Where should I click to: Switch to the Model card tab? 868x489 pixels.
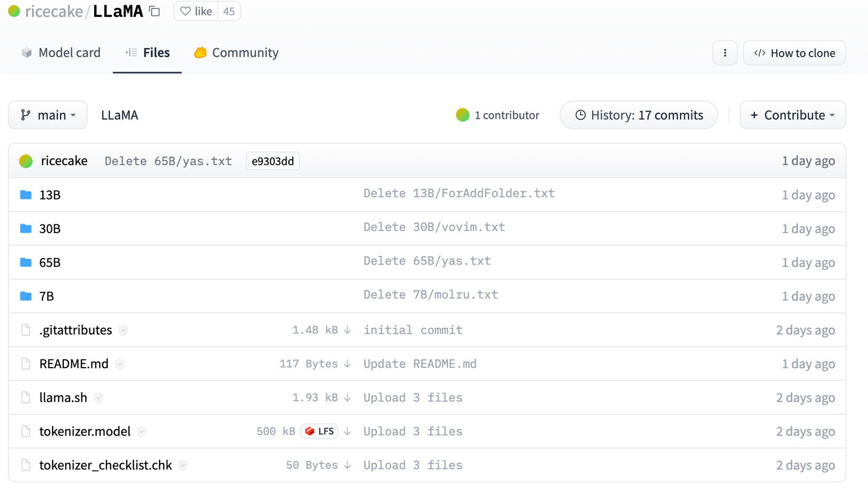[x=61, y=53]
